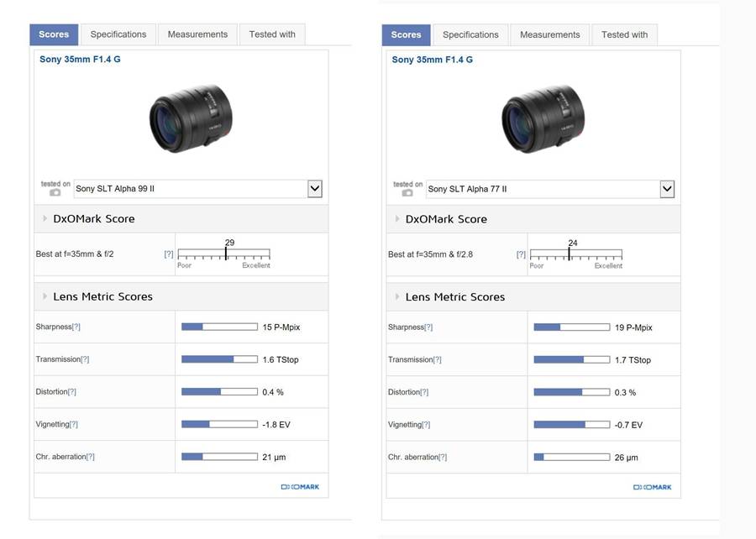Click the left DxOMark score scale showing 29
This screenshot has height=539, width=756.
(x=223, y=254)
